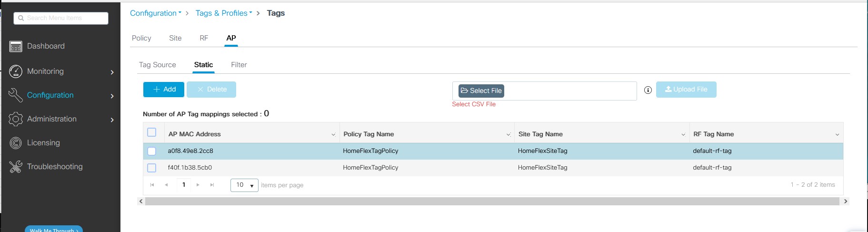Click the Administration gear icon
The height and width of the screenshot is (232, 868).
[x=16, y=119]
